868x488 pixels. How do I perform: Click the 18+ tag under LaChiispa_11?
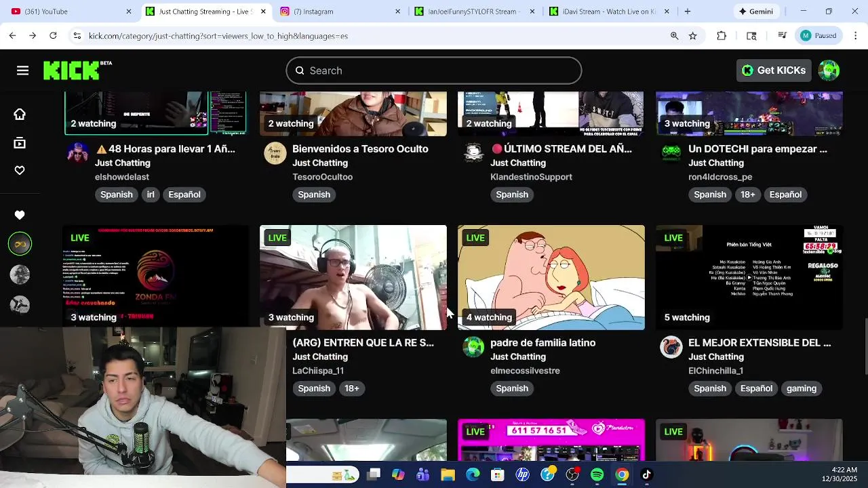(x=351, y=388)
